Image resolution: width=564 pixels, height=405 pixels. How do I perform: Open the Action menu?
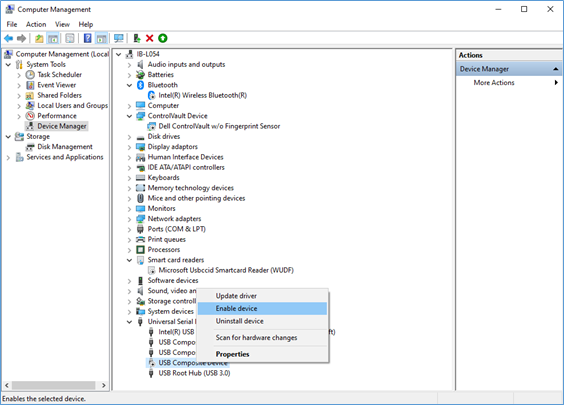(x=36, y=24)
